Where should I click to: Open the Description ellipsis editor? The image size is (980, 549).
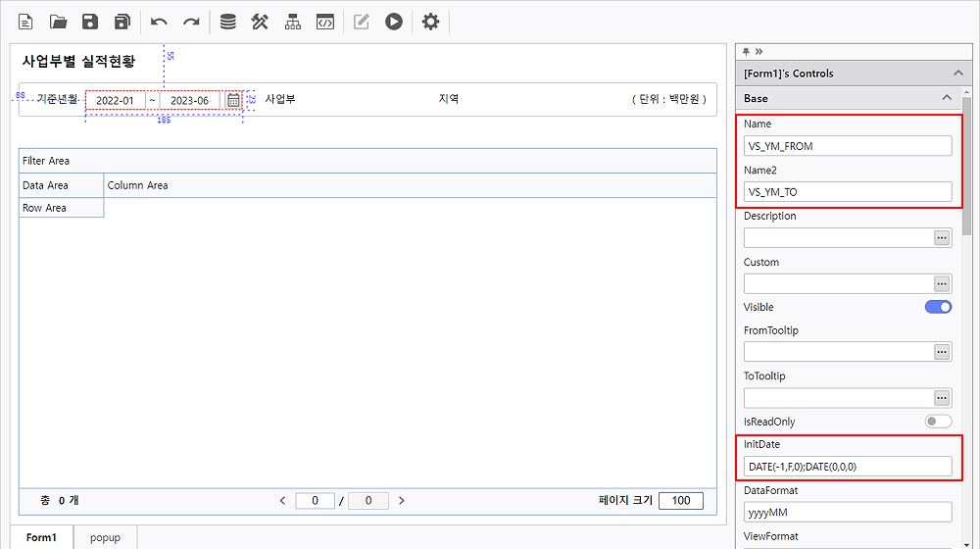click(942, 237)
